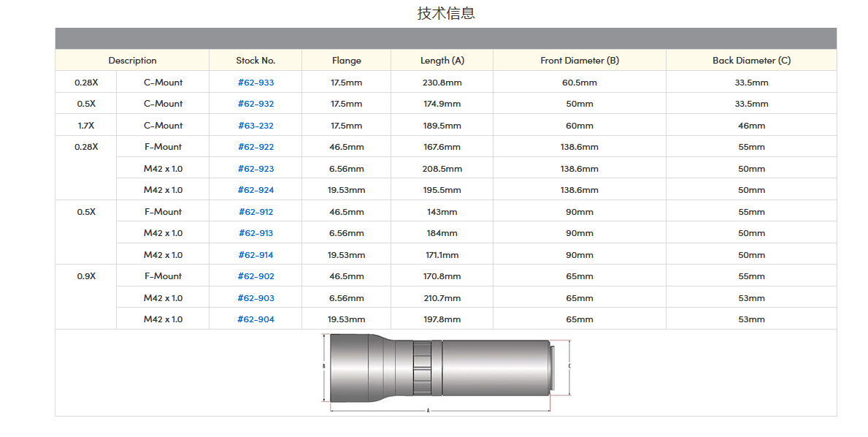The height and width of the screenshot is (437, 868).
Task: Click the Back Diameter (C) header
Action: pyautogui.click(x=751, y=61)
